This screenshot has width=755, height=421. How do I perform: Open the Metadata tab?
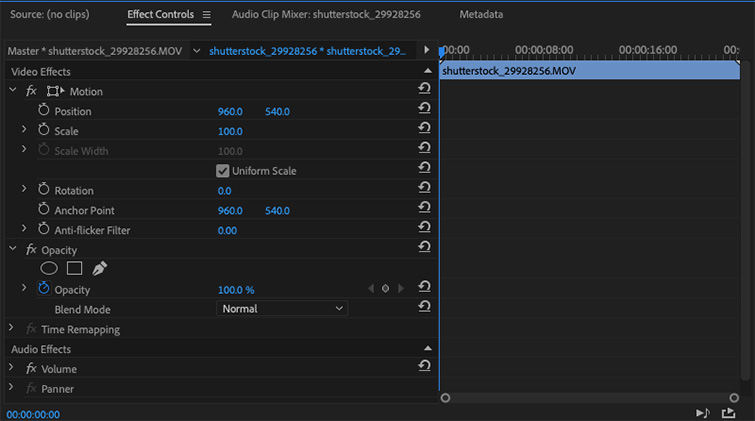[x=481, y=15]
